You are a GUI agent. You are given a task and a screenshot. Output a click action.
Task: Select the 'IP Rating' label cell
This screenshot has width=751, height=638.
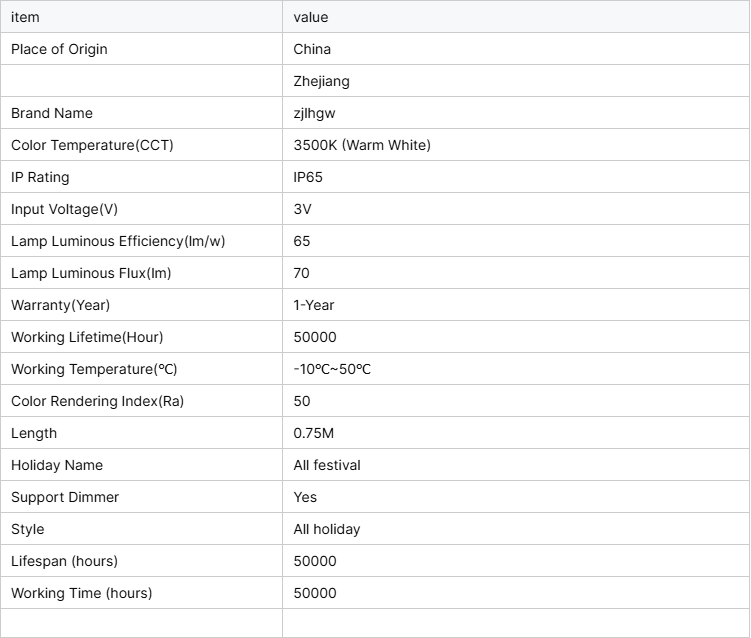pyautogui.click(x=40, y=177)
